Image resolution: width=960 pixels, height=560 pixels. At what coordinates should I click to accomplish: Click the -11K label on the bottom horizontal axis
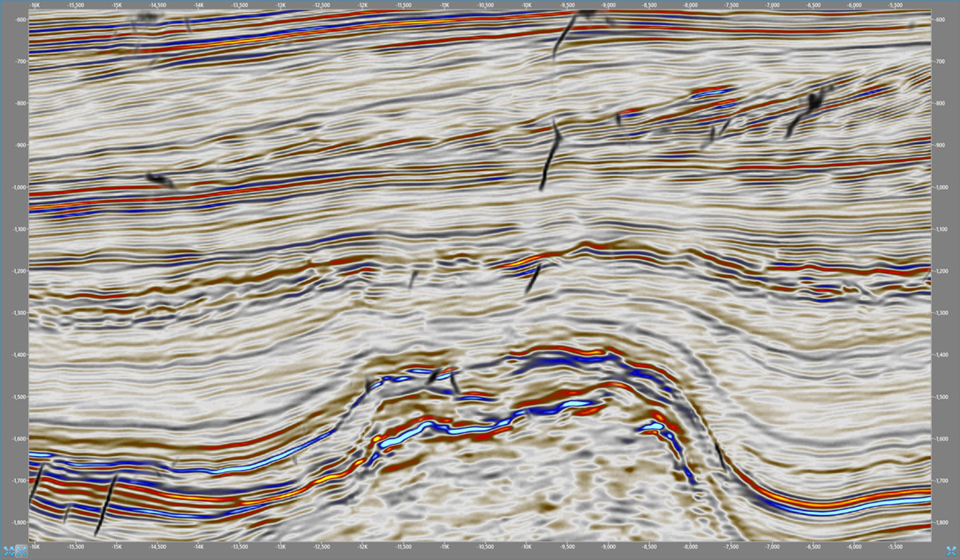445,547
